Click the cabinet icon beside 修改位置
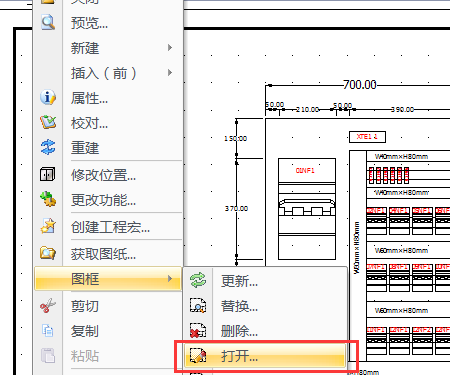The height and width of the screenshot is (375, 450). click(x=48, y=174)
